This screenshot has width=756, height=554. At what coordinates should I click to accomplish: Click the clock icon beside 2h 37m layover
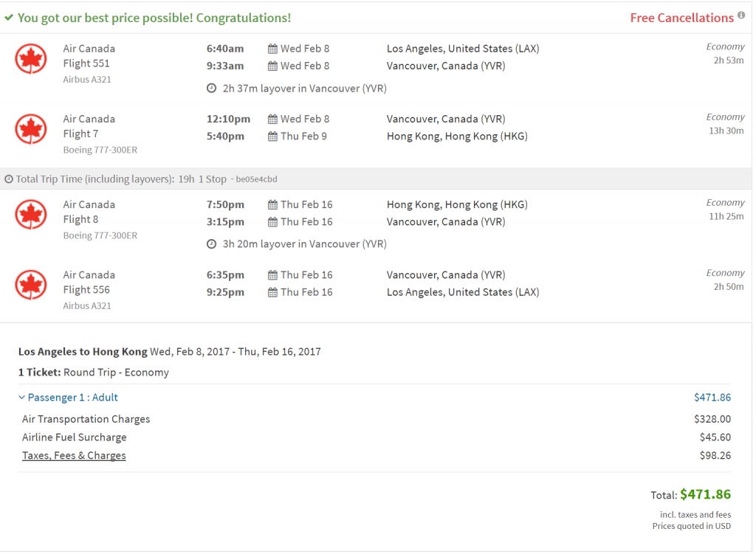pyautogui.click(x=211, y=89)
